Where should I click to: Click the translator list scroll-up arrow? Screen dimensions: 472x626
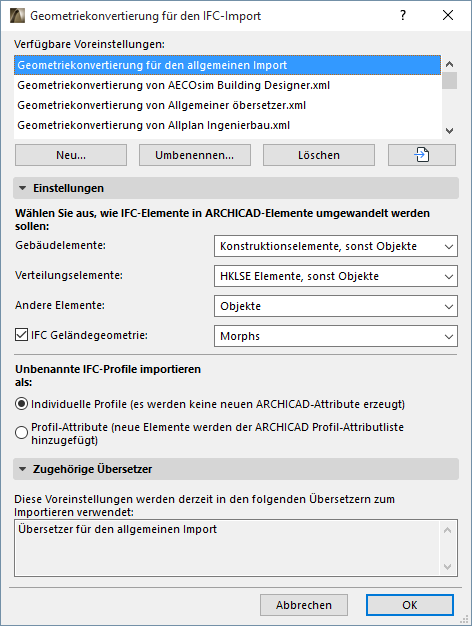tap(448, 530)
